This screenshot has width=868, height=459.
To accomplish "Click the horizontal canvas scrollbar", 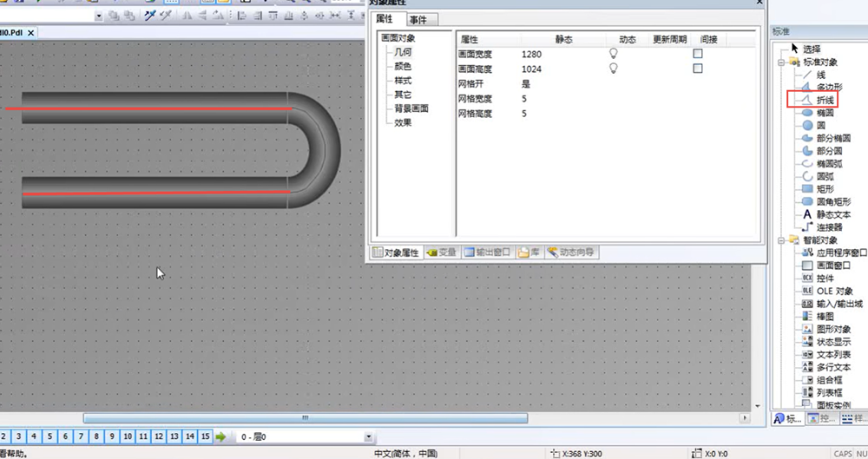I will [x=304, y=418].
